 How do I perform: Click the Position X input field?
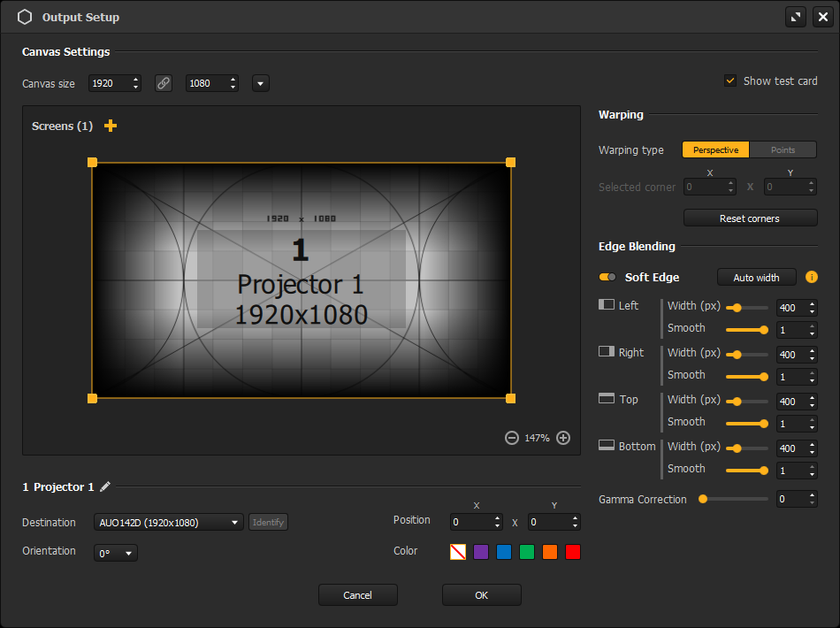click(x=470, y=523)
